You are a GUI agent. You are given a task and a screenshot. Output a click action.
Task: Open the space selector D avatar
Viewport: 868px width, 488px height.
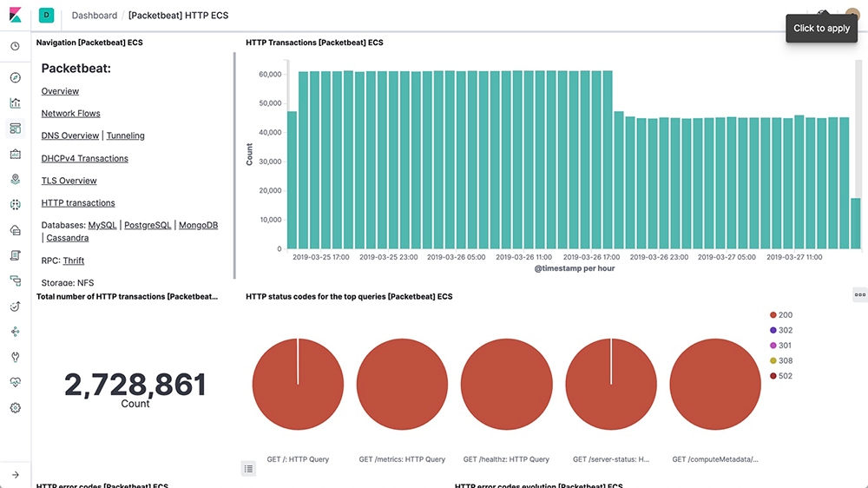[46, 15]
